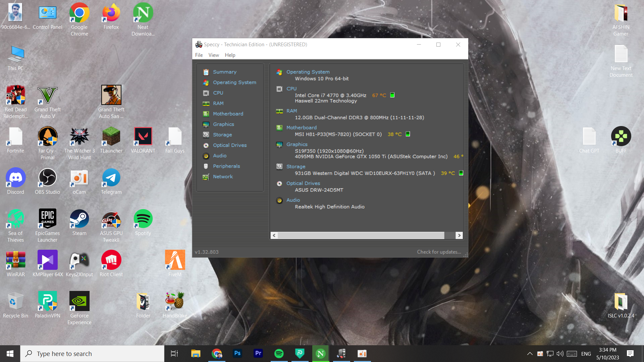Viewport: 644px width, 362px height.
Task: Select The Witcher 3 Wild Hunt icon
Action: pyautogui.click(x=79, y=143)
